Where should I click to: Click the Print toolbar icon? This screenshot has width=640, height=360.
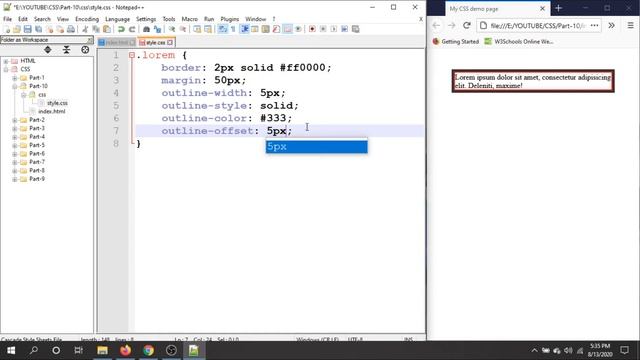(71, 29)
